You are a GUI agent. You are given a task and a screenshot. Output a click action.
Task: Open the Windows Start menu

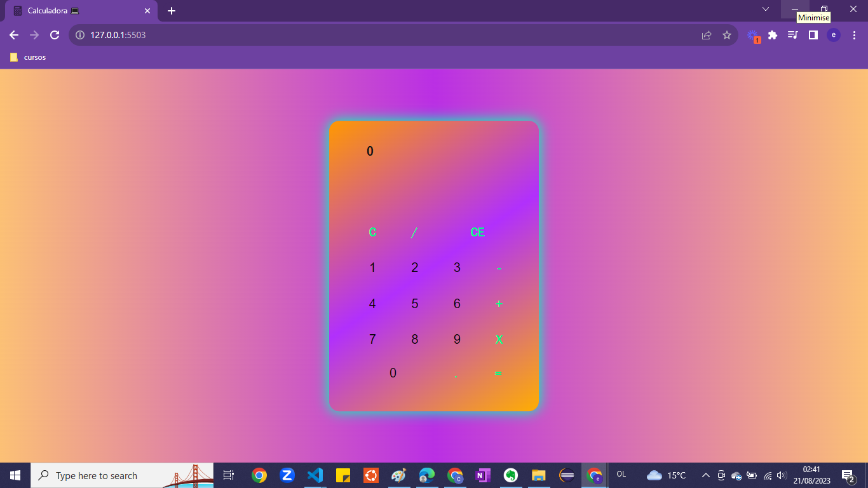tap(14, 475)
